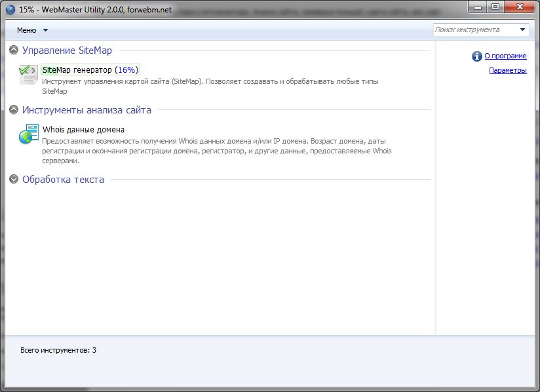
Task: Maximize the WebMaster Utility window
Action: tap(495, 7)
